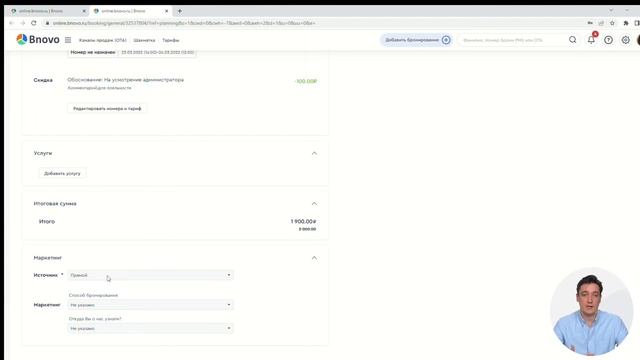Image resolution: width=640 pixels, height=360 pixels.
Task: Open the Откуда Вы о нас узнали dropdown
Action: point(150,328)
